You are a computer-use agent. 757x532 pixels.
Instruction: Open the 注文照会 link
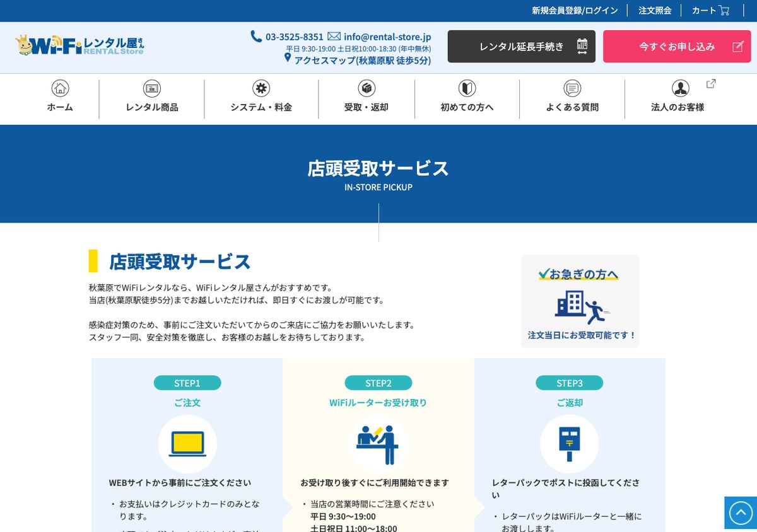point(655,10)
